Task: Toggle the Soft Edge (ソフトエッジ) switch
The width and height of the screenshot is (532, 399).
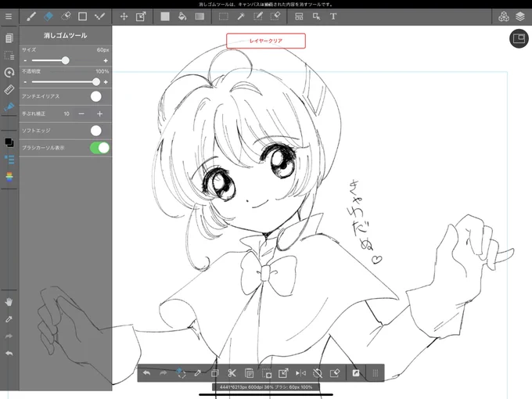Action: point(96,131)
